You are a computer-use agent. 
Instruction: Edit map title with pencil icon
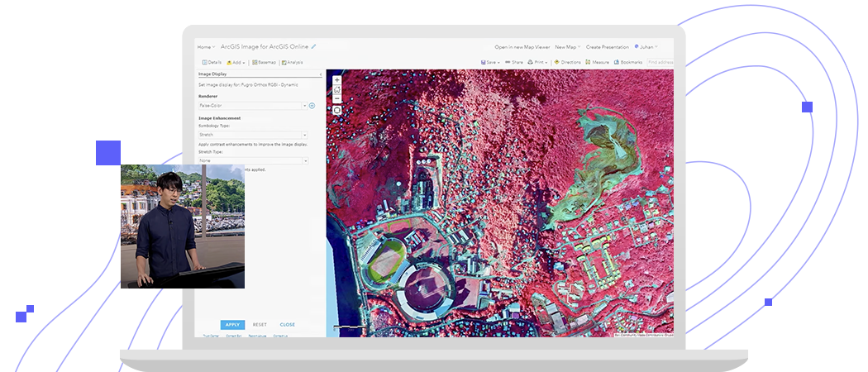pyautogui.click(x=314, y=47)
